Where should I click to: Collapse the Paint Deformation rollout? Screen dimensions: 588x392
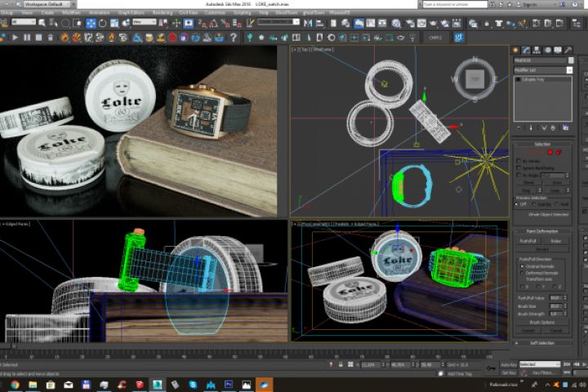pyautogui.click(x=544, y=231)
